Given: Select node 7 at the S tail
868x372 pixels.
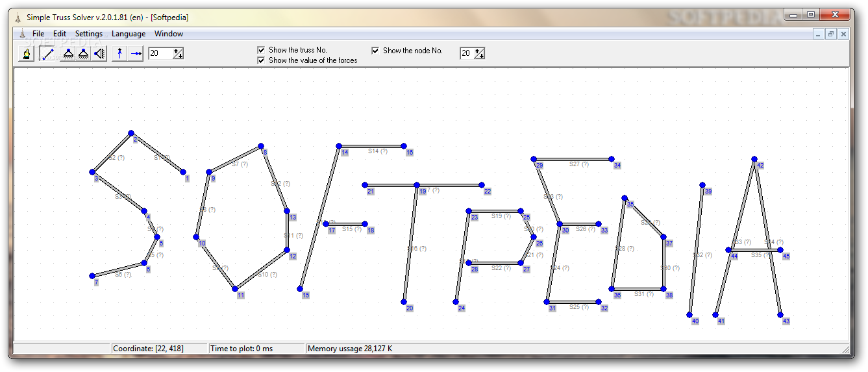Looking at the screenshot, I should click(x=92, y=276).
